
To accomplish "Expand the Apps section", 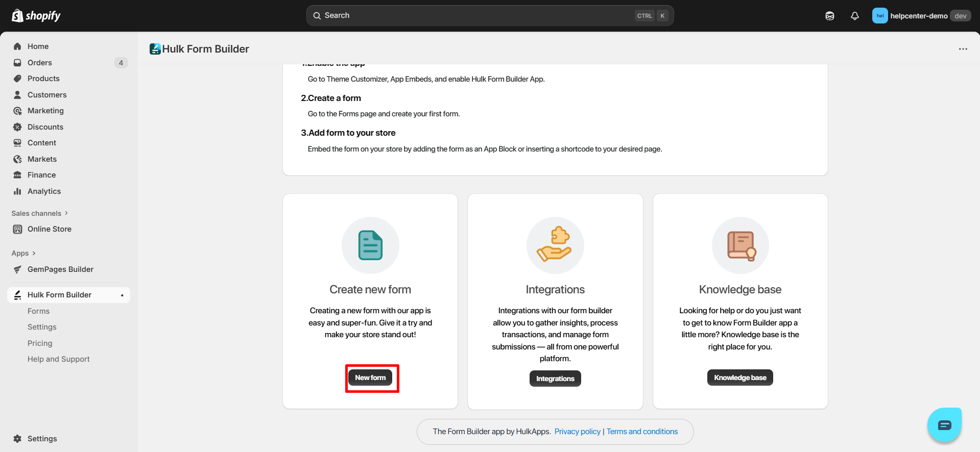I will pyautogui.click(x=23, y=253).
